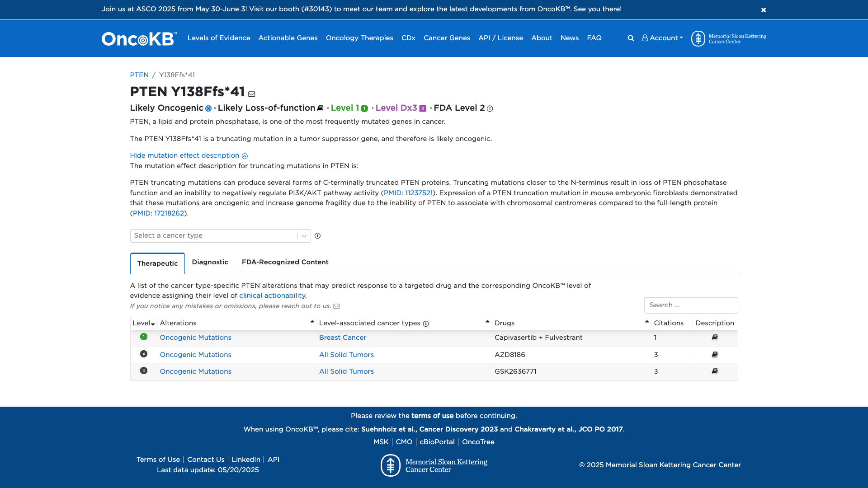Click the green Level 1 badge icon
The width and height of the screenshot is (868, 488).
pyautogui.click(x=364, y=108)
